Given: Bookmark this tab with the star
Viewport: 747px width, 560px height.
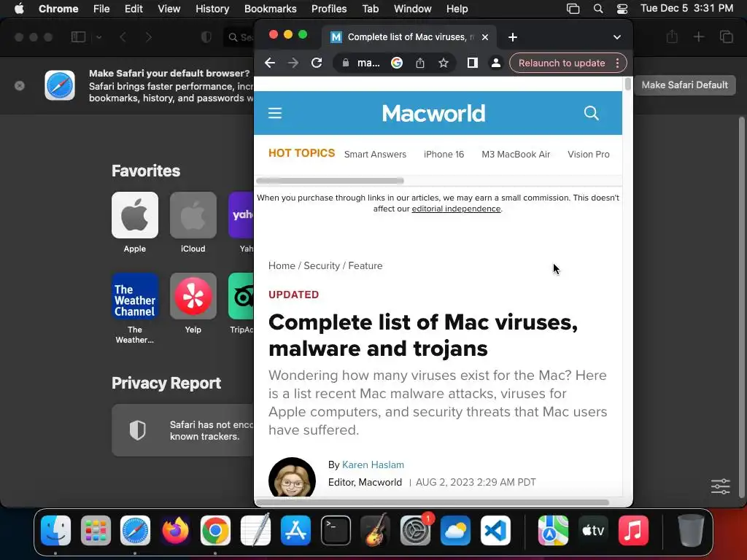Looking at the screenshot, I should (x=443, y=63).
